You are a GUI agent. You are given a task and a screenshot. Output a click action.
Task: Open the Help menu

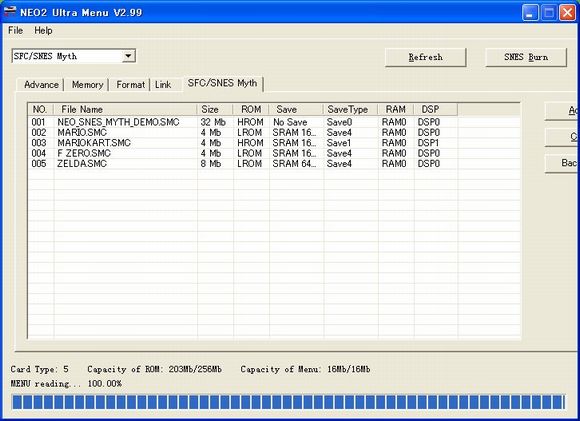tap(43, 30)
